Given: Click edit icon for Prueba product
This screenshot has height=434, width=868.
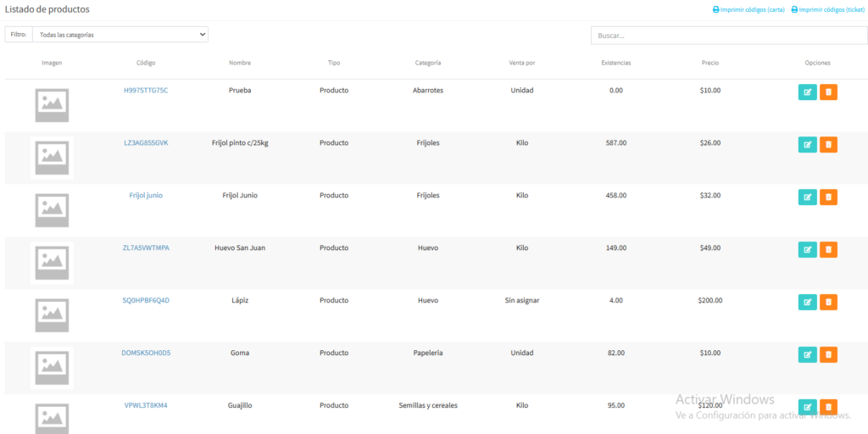Looking at the screenshot, I should coord(807,92).
